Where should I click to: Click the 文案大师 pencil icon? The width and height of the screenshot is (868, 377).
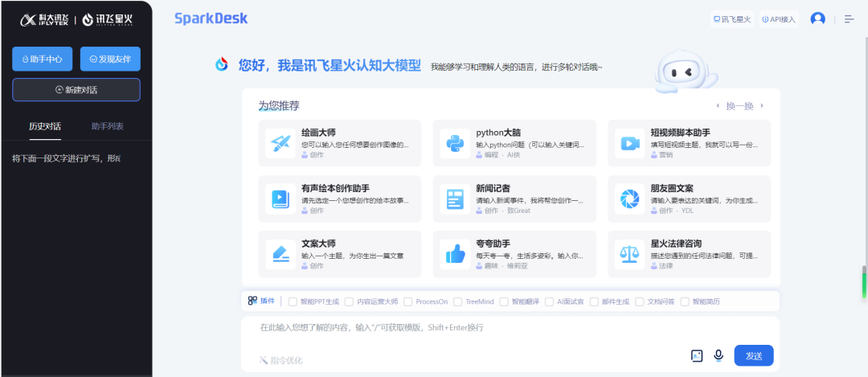pos(280,255)
